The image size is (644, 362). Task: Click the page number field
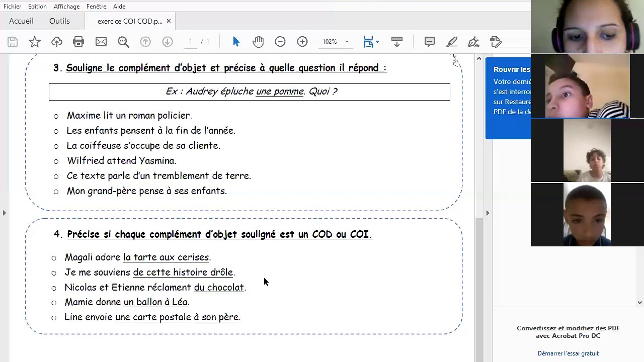pyautogui.click(x=191, y=42)
